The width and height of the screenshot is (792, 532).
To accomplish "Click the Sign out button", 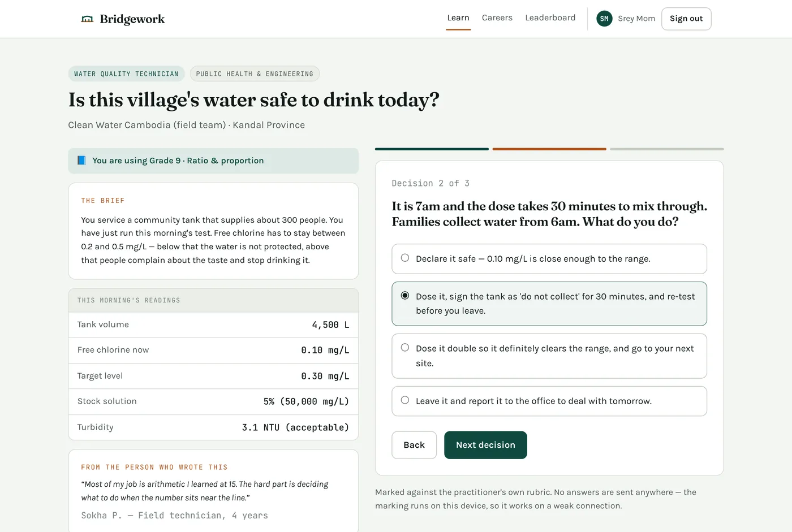I will coord(686,19).
